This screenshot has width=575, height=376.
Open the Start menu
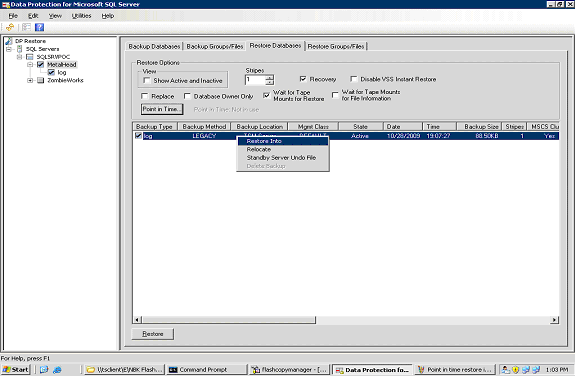tap(15, 370)
